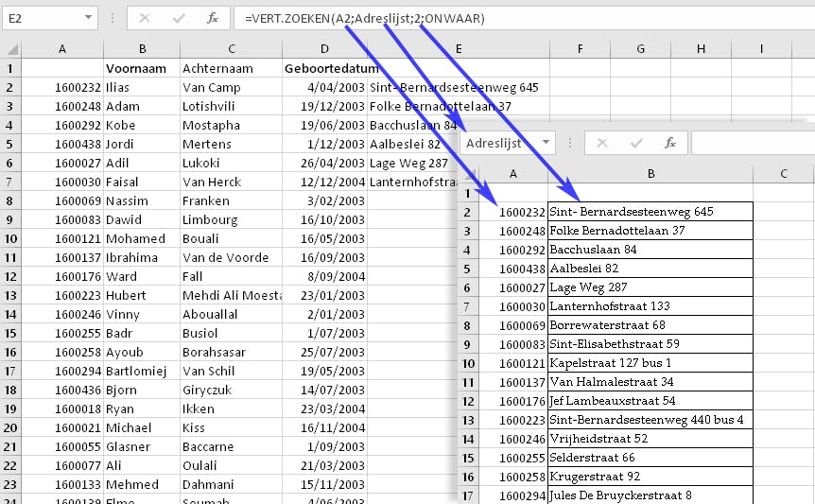
Task: Click the cell containing Lotishvili
Action: coord(232,106)
